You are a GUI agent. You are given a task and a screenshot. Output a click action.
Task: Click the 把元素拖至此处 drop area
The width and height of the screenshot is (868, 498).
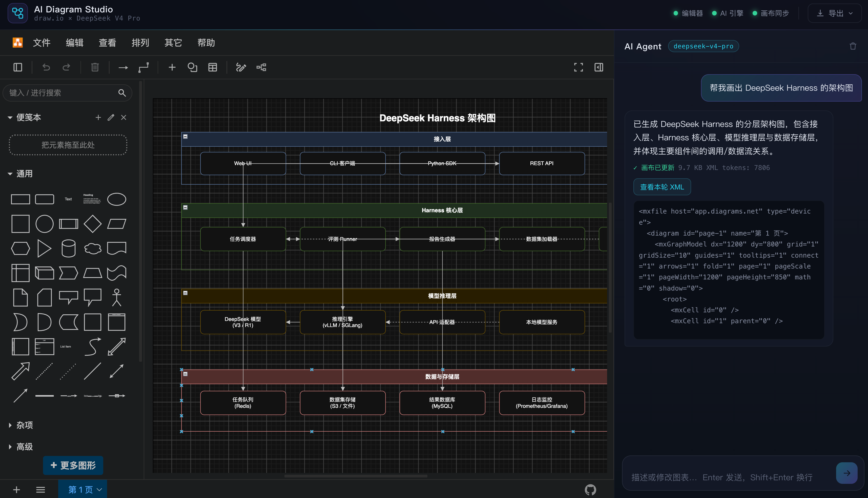(68, 145)
